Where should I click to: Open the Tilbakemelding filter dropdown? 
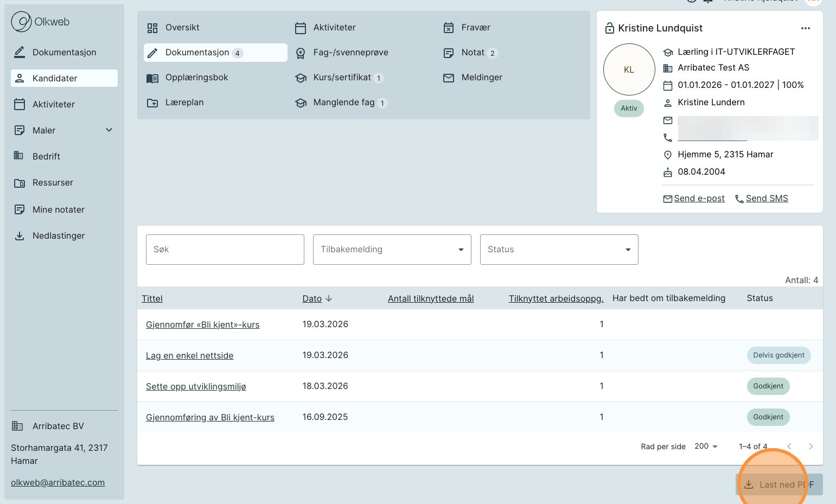tap(392, 250)
